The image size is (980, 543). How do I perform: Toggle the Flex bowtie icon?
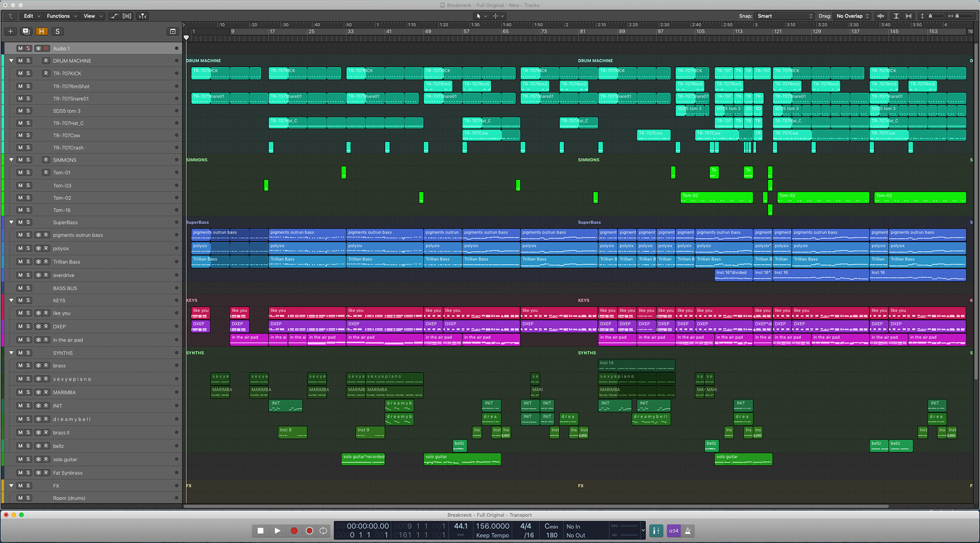click(x=127, y=16)
